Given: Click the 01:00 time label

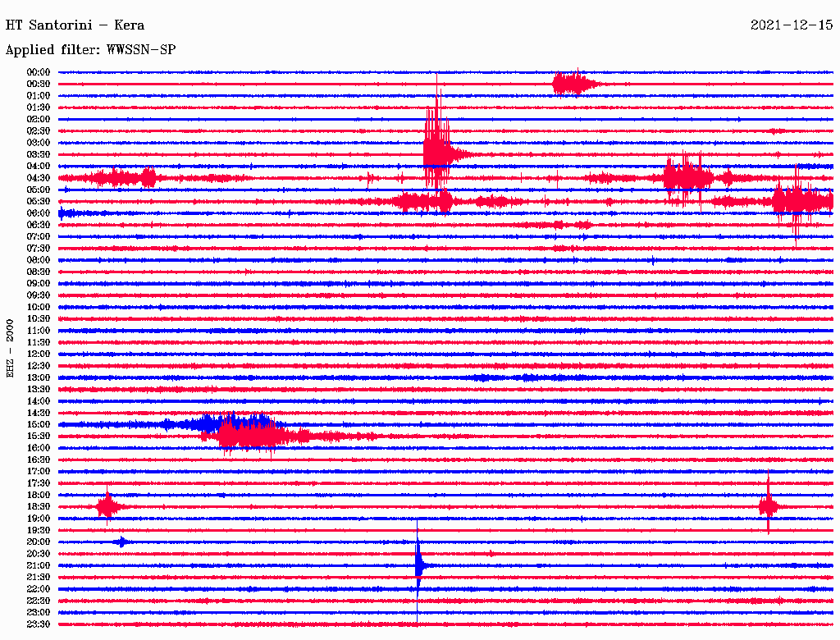Looking at the screenshot, I should [39, 95].
